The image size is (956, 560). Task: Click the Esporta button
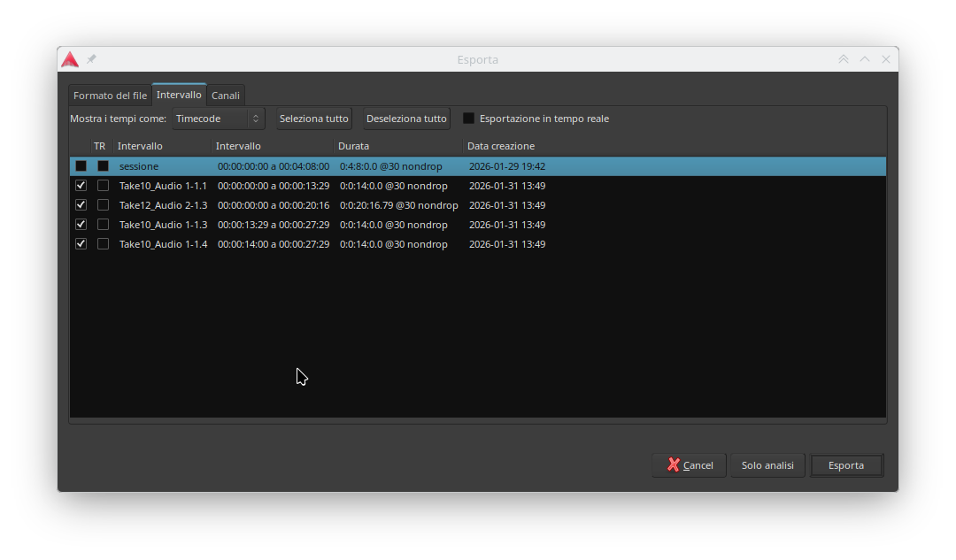click(x=846, y=465)
